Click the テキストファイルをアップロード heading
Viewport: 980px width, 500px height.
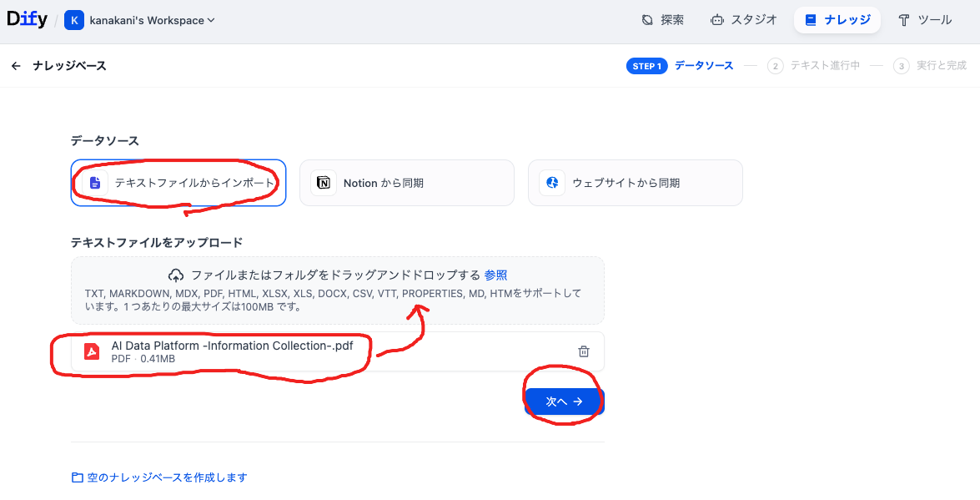point(156,242)
